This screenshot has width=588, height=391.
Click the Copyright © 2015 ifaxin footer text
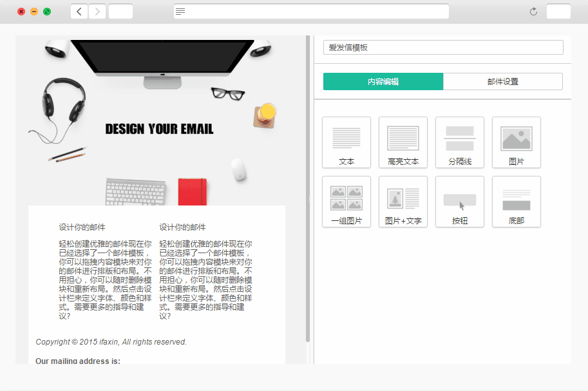[111, 342]
